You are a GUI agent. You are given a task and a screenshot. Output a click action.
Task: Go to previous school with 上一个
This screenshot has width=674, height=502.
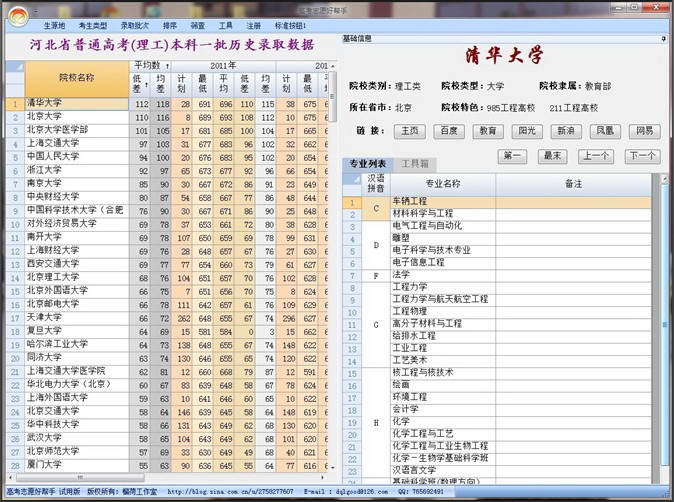[x=596, y=156]
